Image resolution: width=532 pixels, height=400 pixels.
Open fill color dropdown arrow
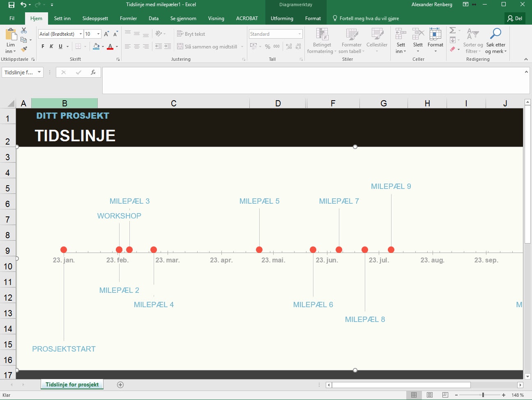(103, 46)
